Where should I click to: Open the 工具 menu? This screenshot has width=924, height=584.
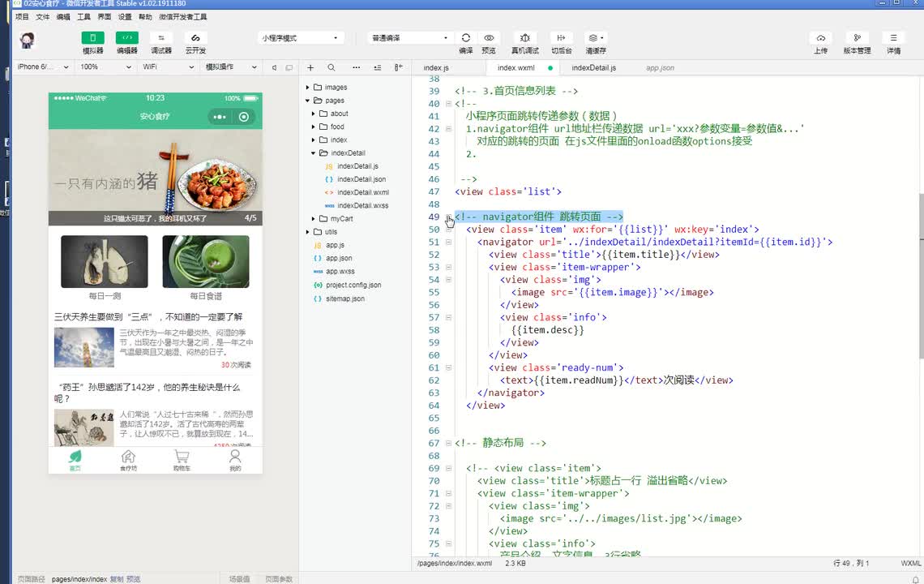point(83,16)
